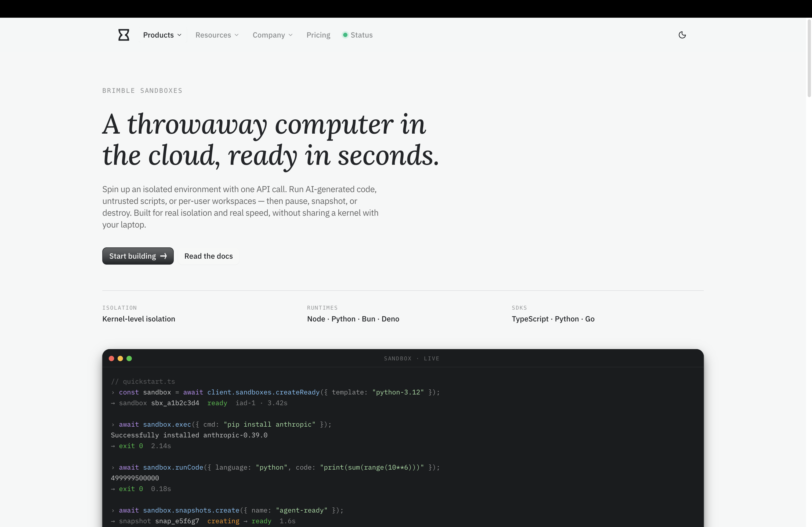Click the yellow terminal window dot
The image size is (812, 527).
click(120, 358)
